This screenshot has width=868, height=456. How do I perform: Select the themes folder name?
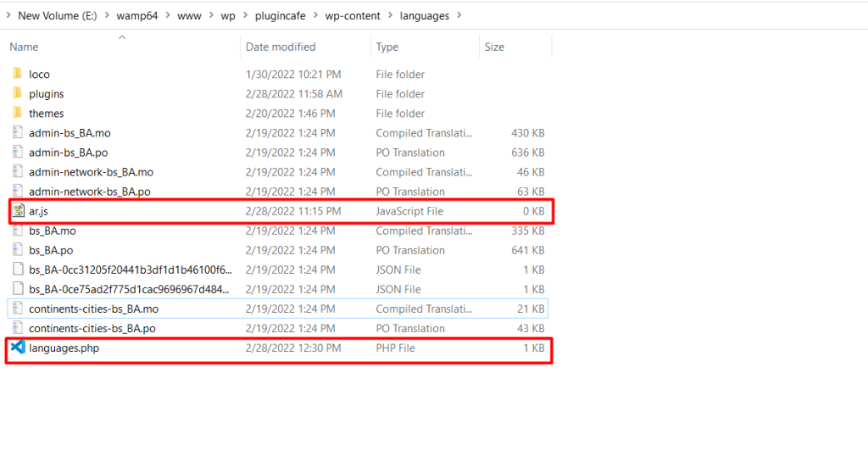click(47, 114)
